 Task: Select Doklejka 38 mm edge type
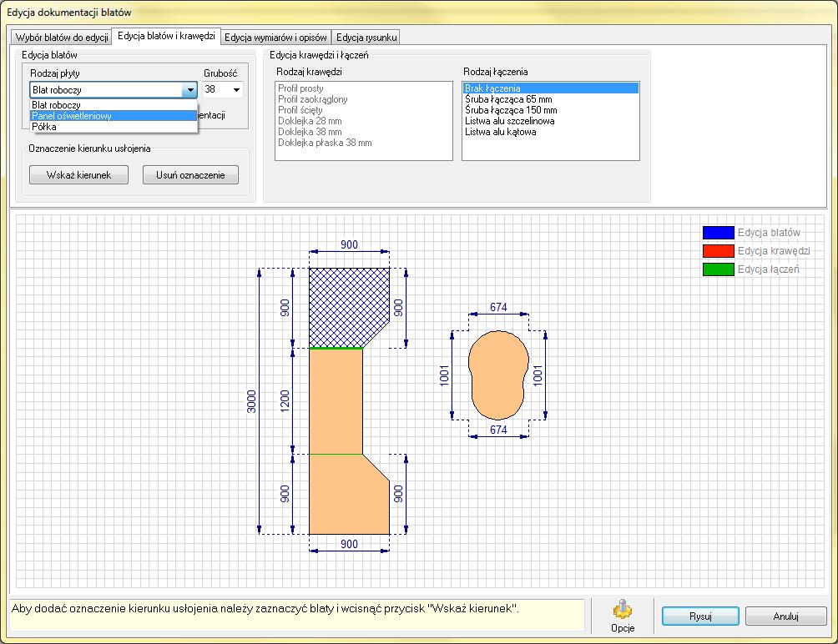[363, 132]
